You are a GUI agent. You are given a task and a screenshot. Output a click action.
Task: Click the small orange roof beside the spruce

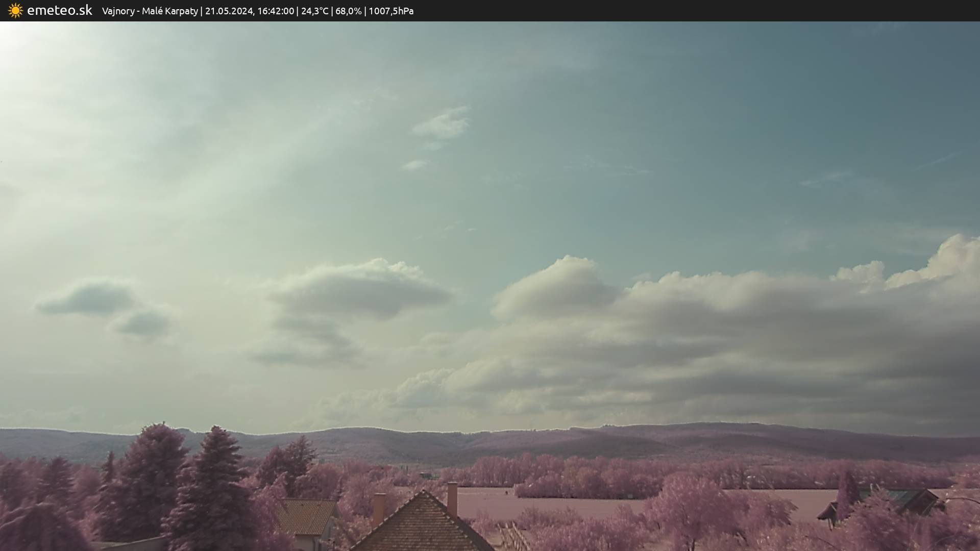tap(306, 515)
